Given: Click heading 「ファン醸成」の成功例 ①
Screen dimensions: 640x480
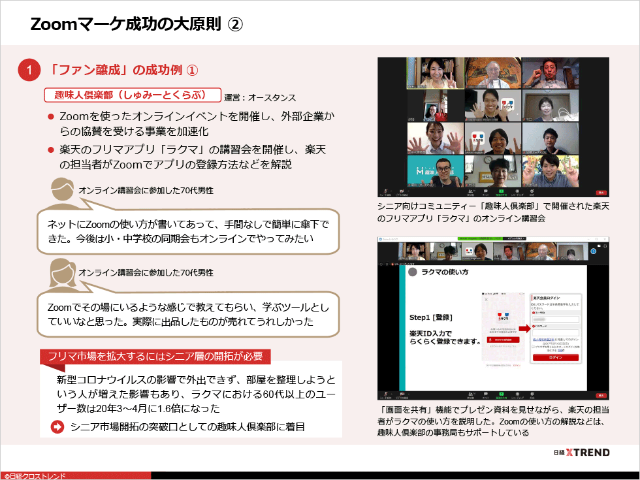Looking at the screenshot, I should 123,70.
